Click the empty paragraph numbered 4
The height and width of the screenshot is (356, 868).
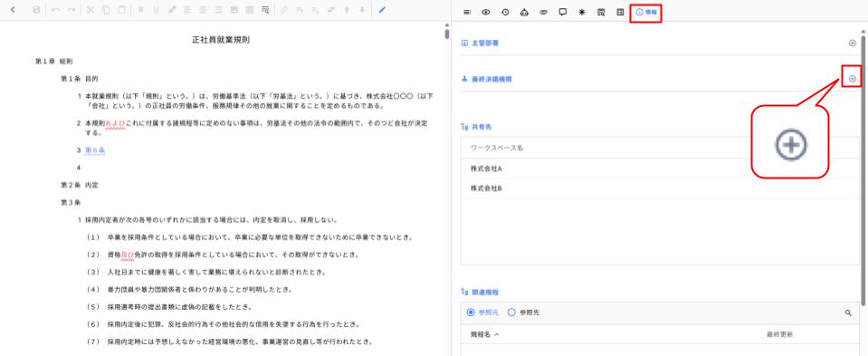tap(79, 168)
